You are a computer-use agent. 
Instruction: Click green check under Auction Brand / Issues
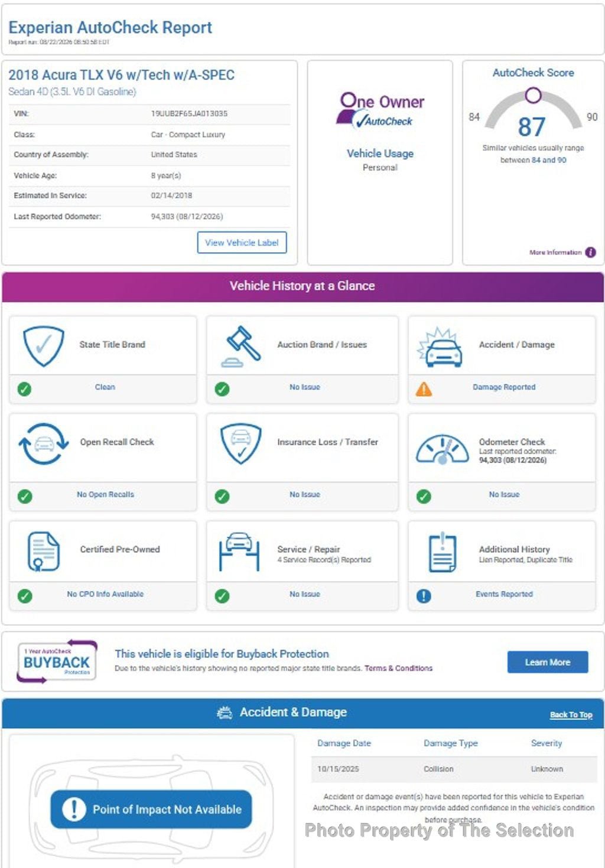click(x=222, y=389)
